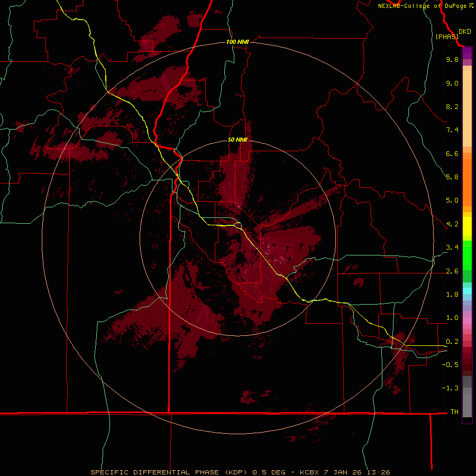Click the 3.4 scale value
Viewport: 476px width, 476px height.
[452, 248]
